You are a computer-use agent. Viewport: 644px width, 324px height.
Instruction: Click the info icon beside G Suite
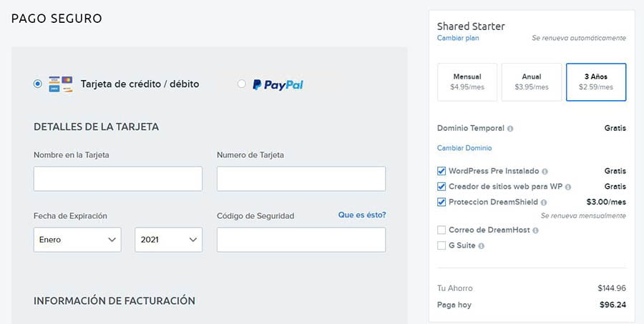[481, 246]
